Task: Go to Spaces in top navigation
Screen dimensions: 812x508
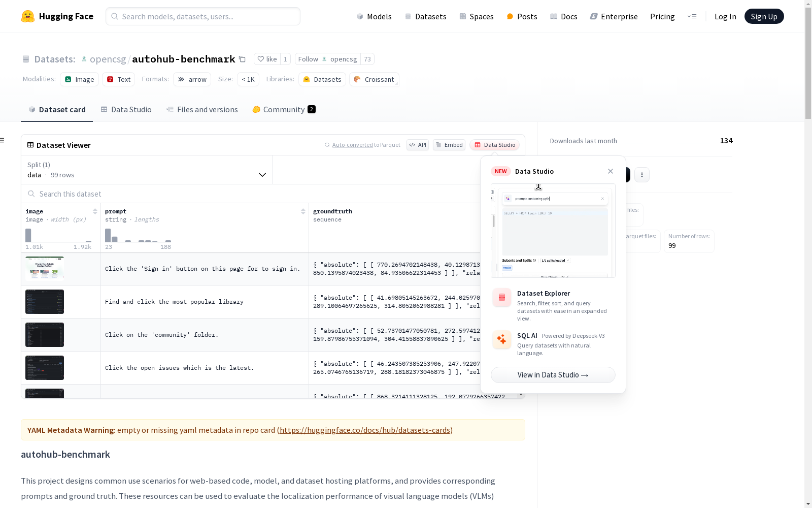Action: point(477,16)
